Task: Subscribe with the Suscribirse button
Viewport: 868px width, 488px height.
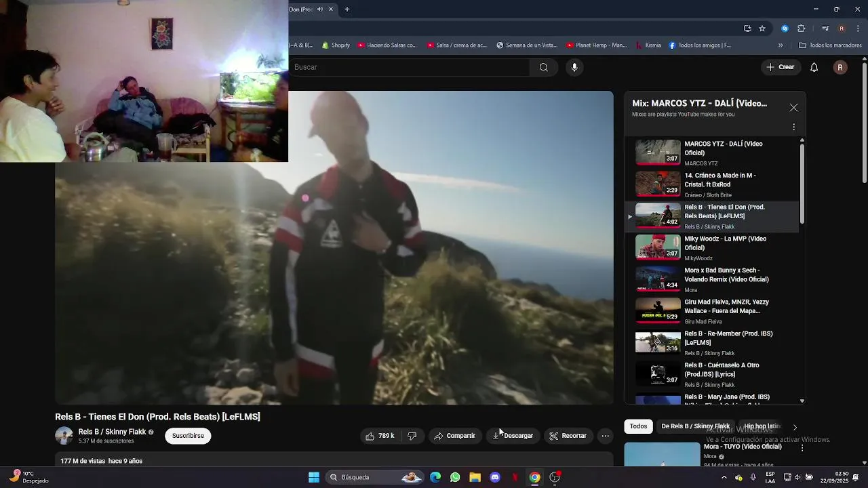Action: pyautogui.click(x=188, y=436)
